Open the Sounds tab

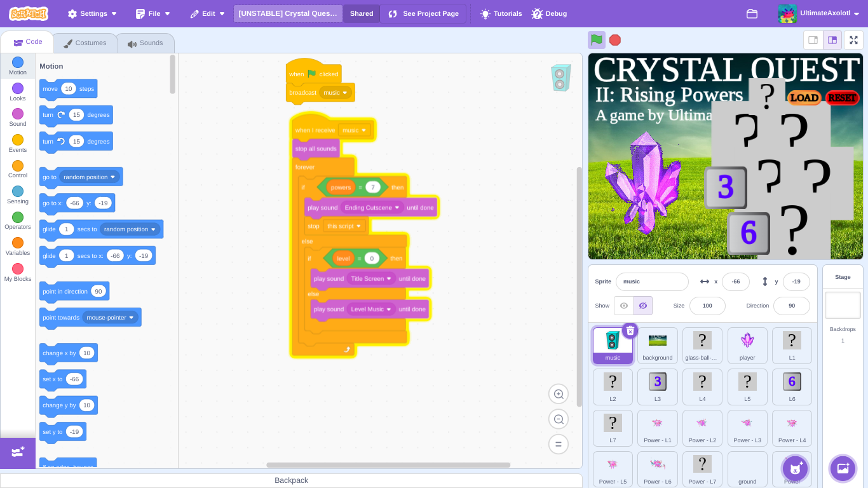pos(146,43)
